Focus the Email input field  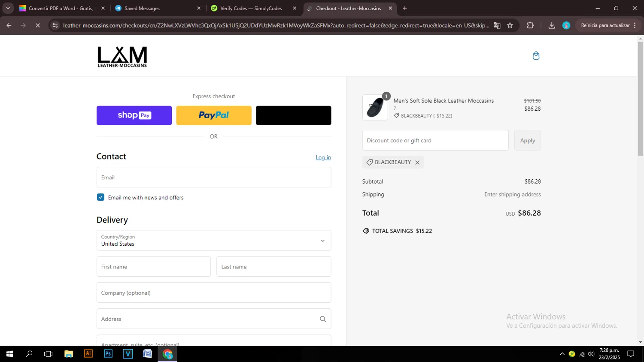point(214,177)
